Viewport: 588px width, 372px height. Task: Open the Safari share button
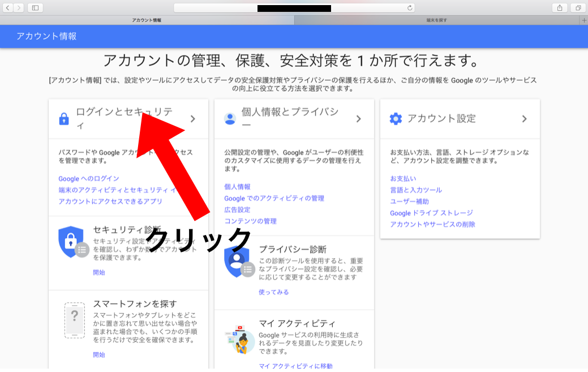click(x=560, y=7)
